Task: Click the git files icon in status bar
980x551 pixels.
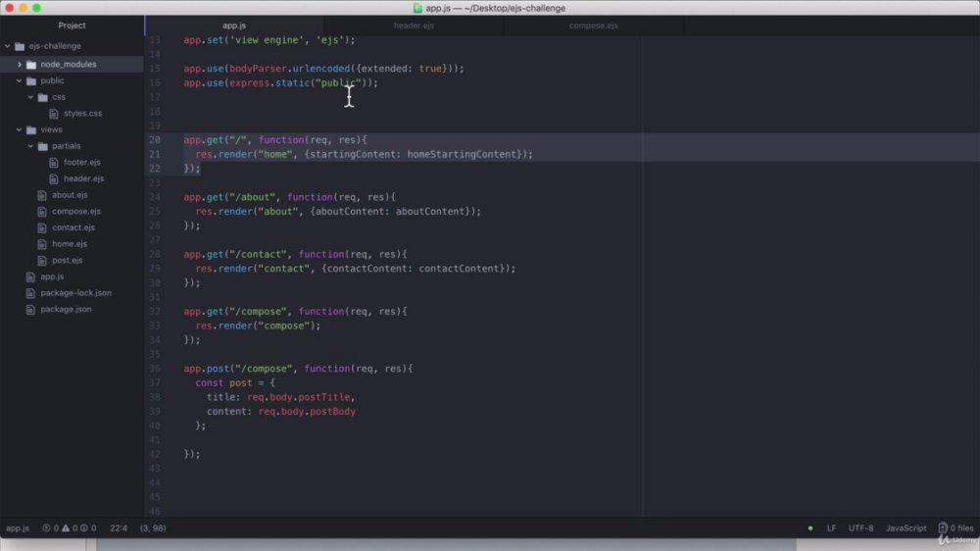Action: pyautogui.click(x=943, y=527)
